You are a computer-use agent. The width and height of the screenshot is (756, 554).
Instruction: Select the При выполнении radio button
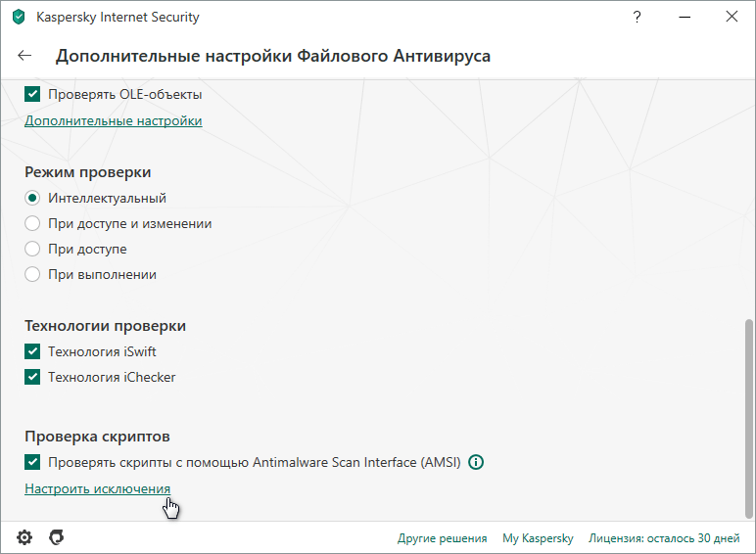(32, 275)
